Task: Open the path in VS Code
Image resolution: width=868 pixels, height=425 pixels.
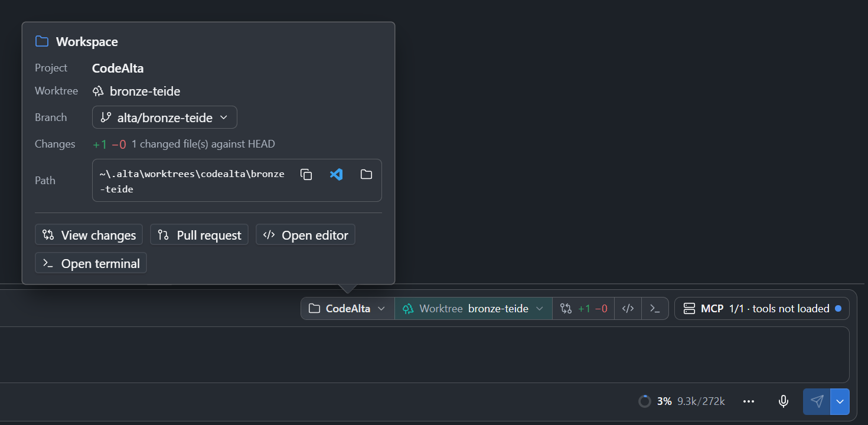Action: (336, 175)
